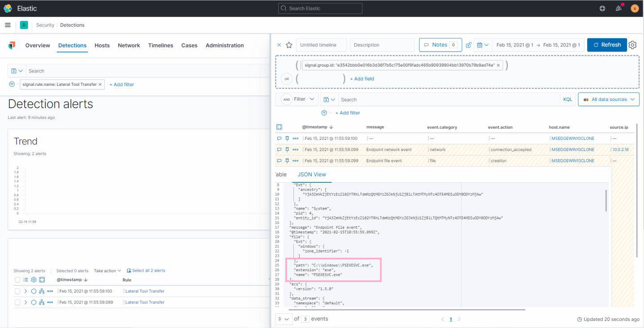
Task: Open the timeline settings gear
Action: (632, 45)
